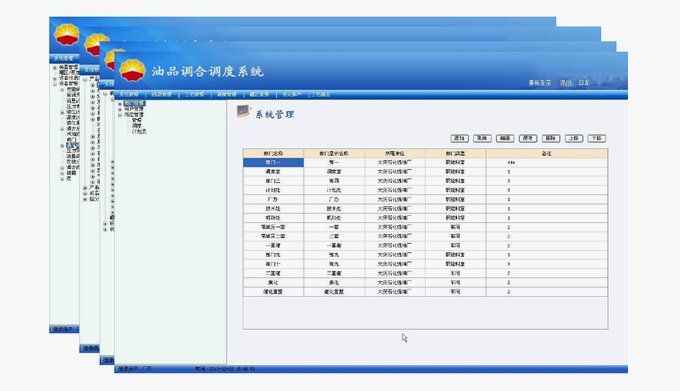The height and width of the screenshot is (391, 680).
Task: Open the 调度管理 menu in the navigation bar
Action: point(227,94)
